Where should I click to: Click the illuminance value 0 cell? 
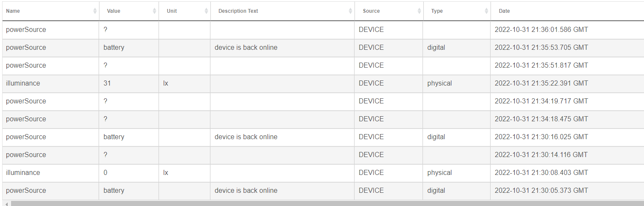(105, 173)
